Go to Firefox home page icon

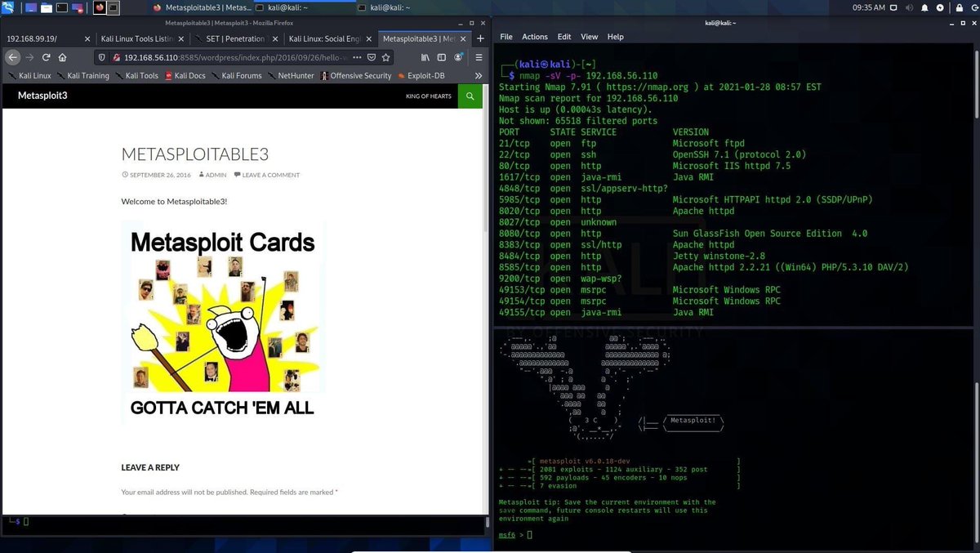(x=62, y=57)
